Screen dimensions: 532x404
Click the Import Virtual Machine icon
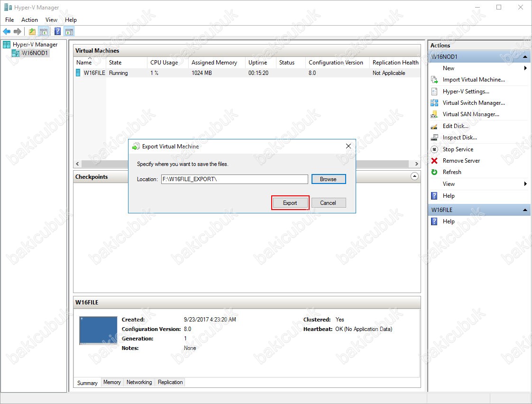[434, 80]
